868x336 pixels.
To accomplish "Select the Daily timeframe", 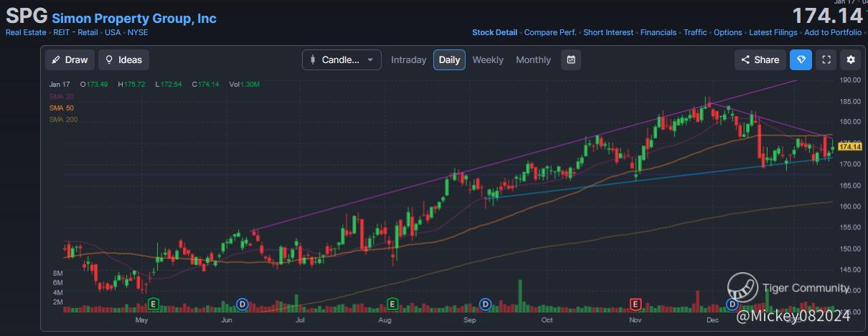I will [x=449, y=59].
